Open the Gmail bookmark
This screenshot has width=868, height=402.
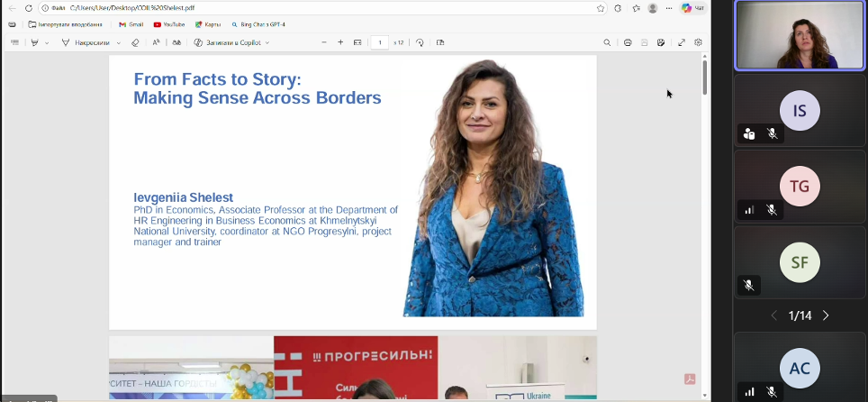point(131,24)
